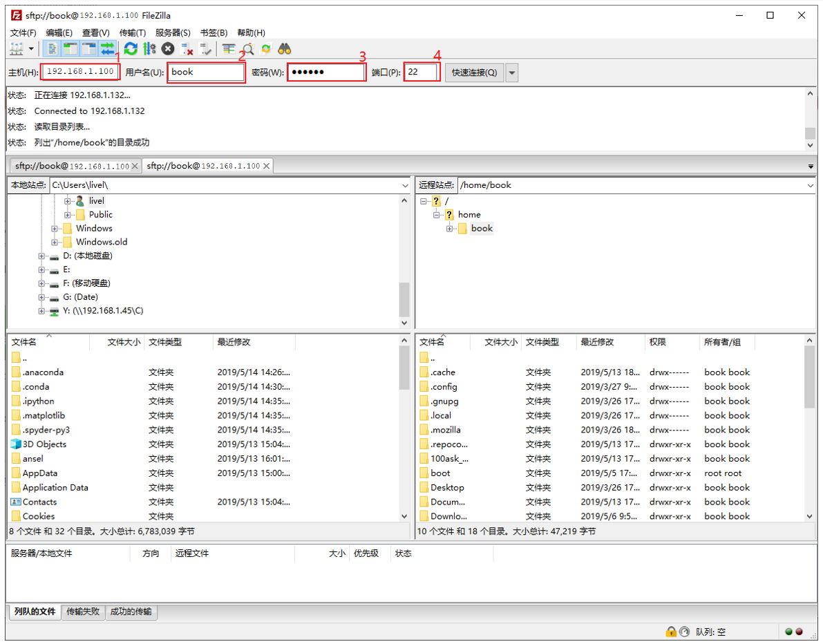Expand the Windows.old folder node
The image size is (823, 644).
54,242
